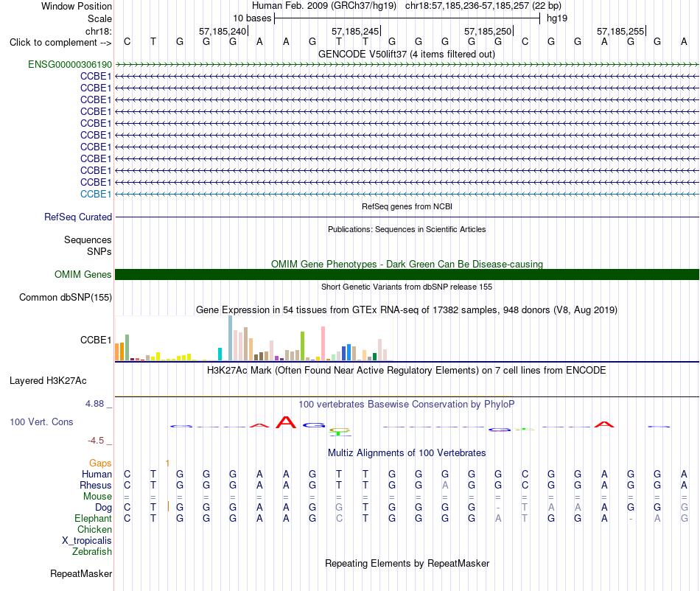Click the GTEx CCBE1 row label

(x=96, y=340)
